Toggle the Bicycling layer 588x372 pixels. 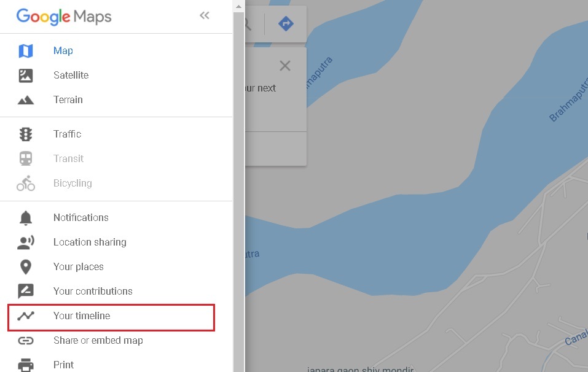coord(72,184)
